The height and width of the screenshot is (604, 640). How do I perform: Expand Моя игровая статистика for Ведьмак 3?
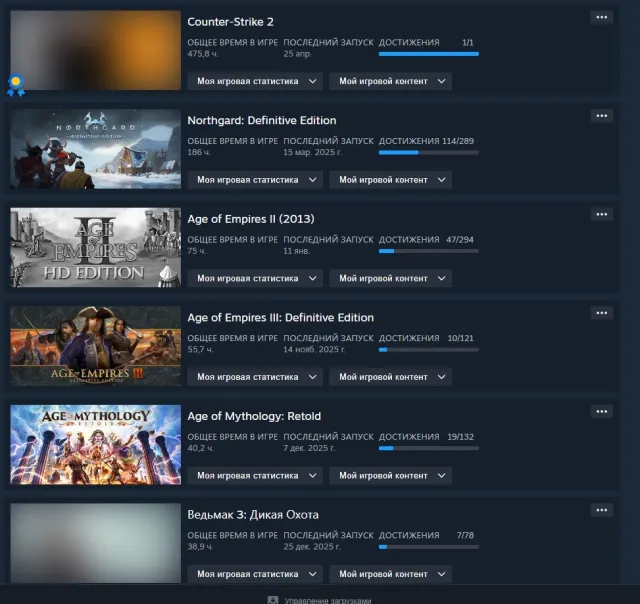[255, 574]
